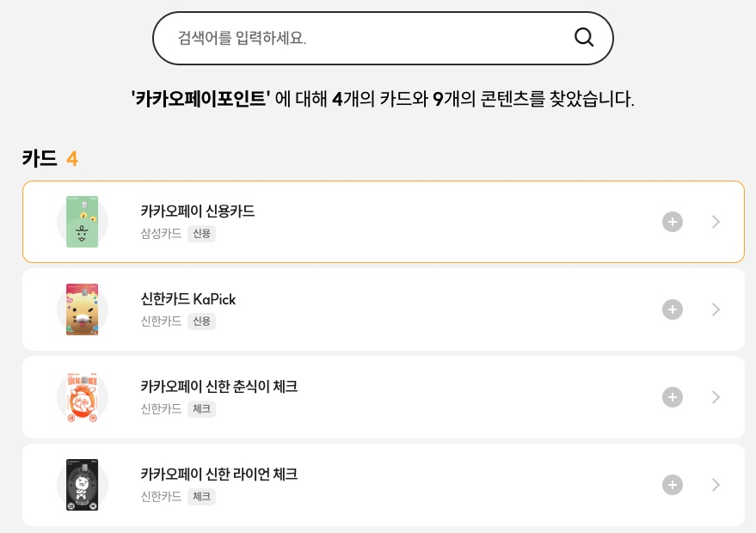Open the 신한카드 KaPick row via chevron arrow
This screenshot has height=533, width=756.
pyautogui.click(x=716, y=309)
